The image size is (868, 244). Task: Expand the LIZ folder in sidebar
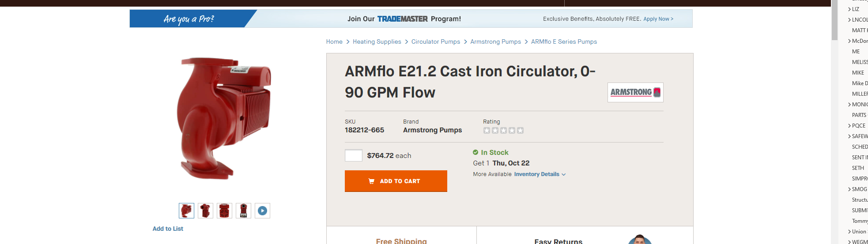pos(849,9)
